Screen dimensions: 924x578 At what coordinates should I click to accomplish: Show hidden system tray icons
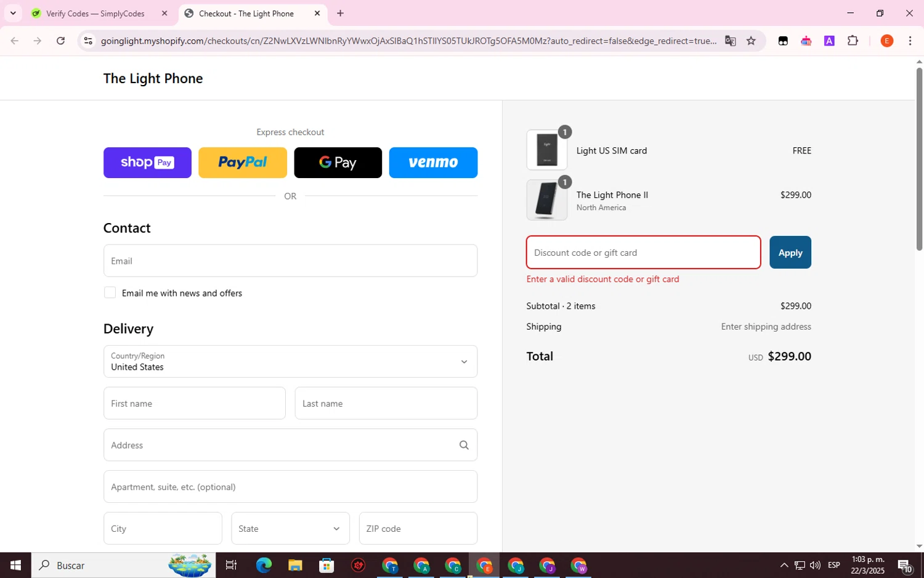[x=784, y=565]
